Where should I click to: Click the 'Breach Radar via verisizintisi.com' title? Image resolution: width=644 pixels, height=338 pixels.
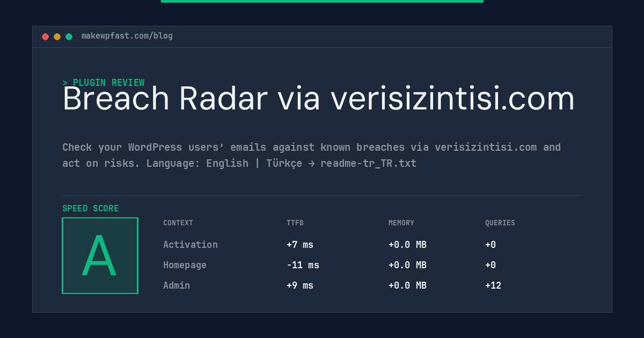(319, 99)
